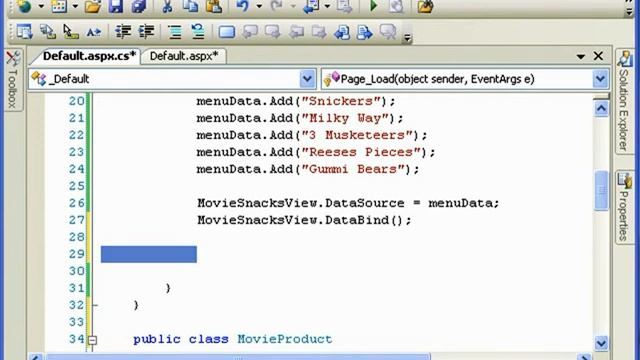
Task: Open the Navigate Backward dropdown arrow
Action: coord(327,6)
